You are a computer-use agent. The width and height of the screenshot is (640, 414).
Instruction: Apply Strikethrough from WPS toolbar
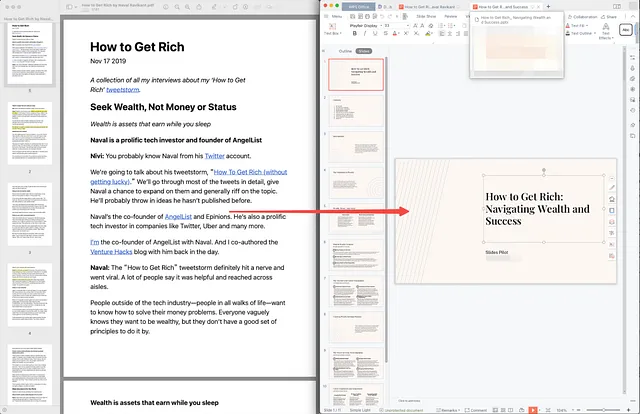click(386, 33)
